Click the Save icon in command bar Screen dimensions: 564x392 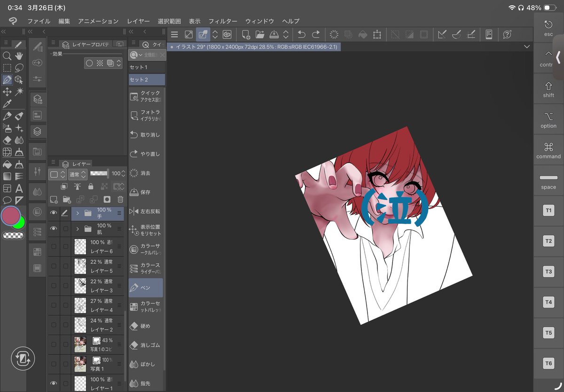click(274, 34)
